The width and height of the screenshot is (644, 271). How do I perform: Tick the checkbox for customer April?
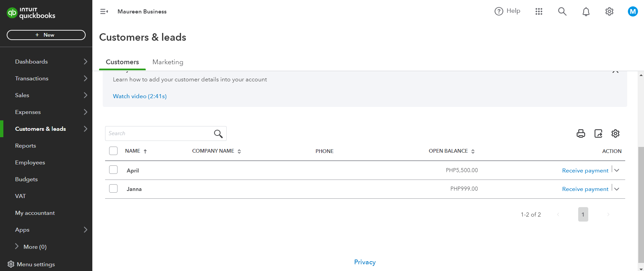pos(113,170)
